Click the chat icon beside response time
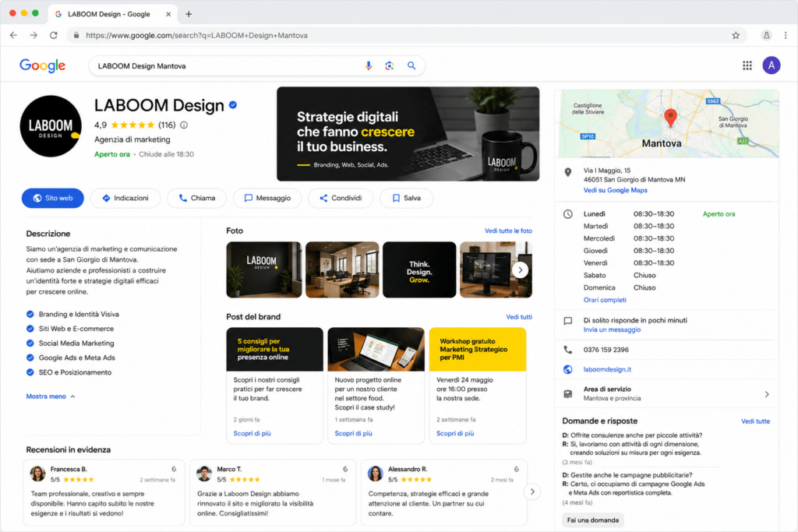Viewport: 798px width, 532px height. (x=568, y=321)
